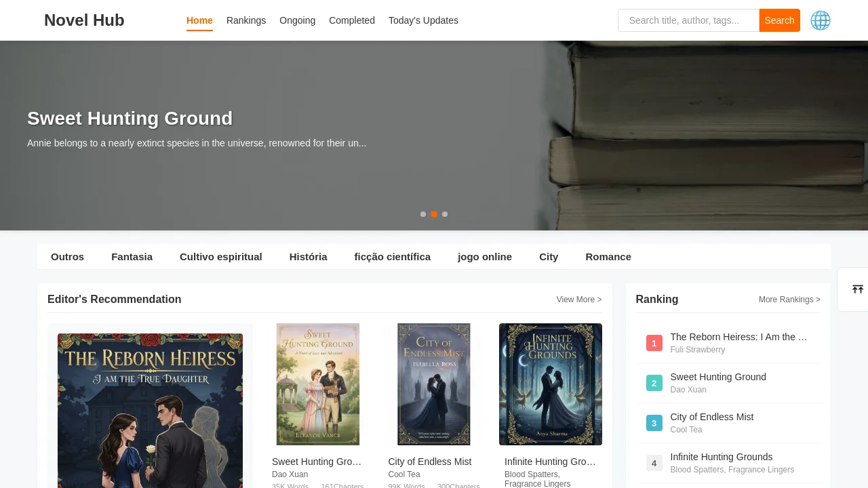Image resolution: width=868 pixels, height=488 pixels.
Task: Expand More Rankings list
Action: point(789,300)
